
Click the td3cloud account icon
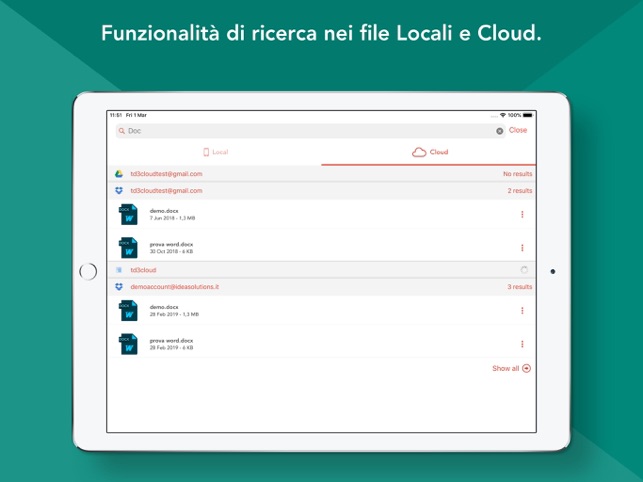[119, 270]
